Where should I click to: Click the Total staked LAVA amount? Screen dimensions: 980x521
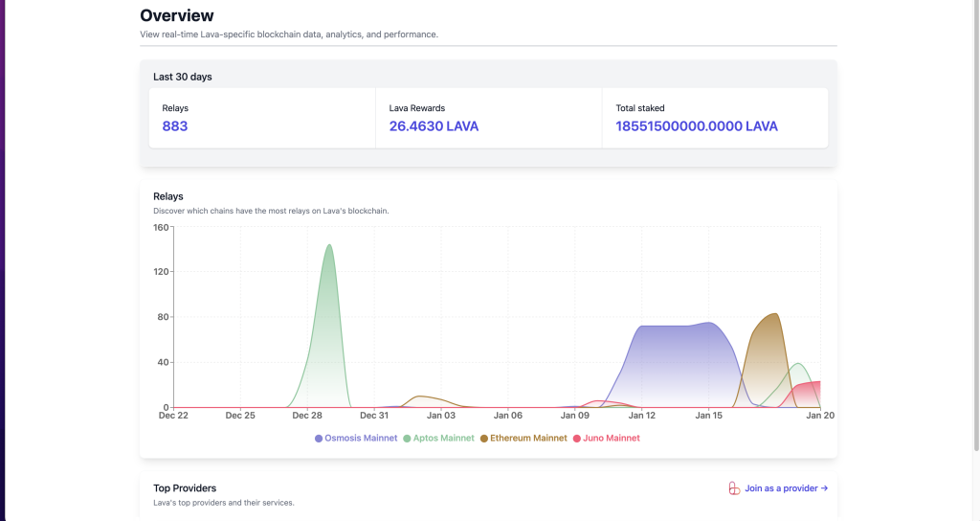(696, 126)
